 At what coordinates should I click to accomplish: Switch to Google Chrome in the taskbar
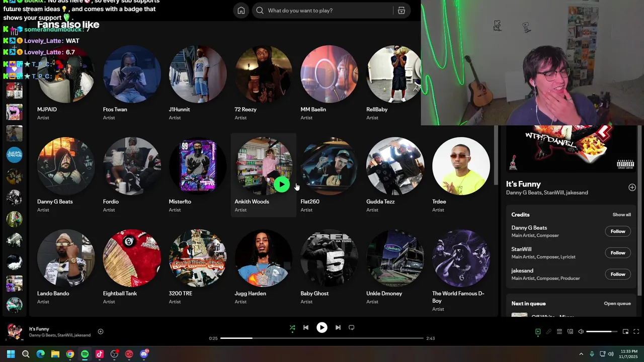(70, 354)
